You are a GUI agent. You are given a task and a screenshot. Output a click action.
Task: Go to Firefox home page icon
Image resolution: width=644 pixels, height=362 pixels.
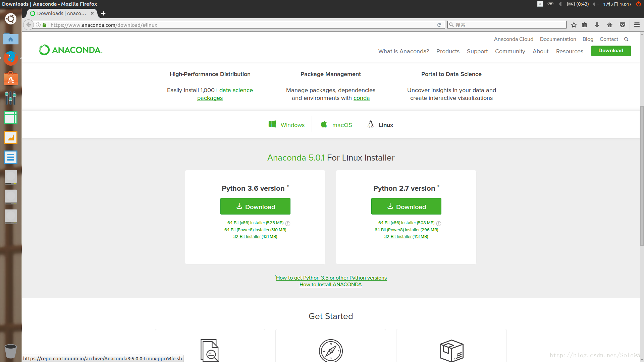tap(610, 25)
